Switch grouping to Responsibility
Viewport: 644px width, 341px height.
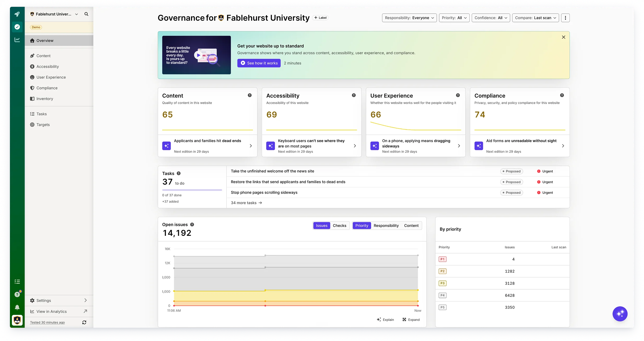[386, 226]
